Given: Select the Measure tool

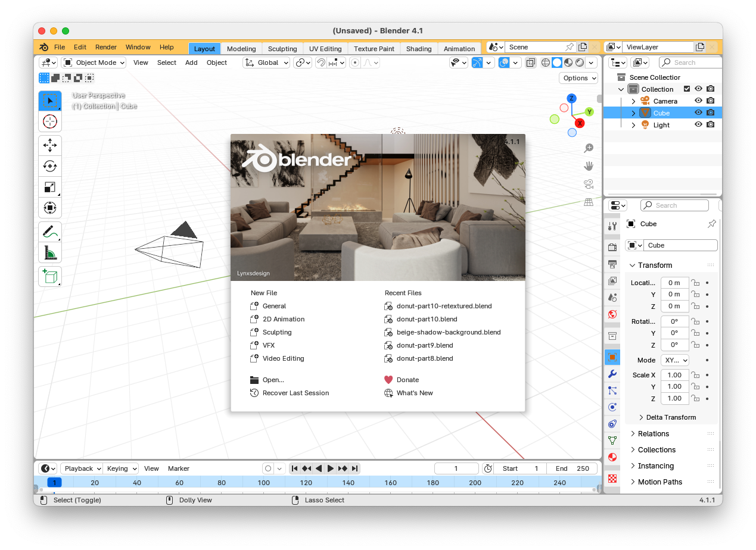Looking at the screenshot, I should pyautogui.click(x=50, y=254).
